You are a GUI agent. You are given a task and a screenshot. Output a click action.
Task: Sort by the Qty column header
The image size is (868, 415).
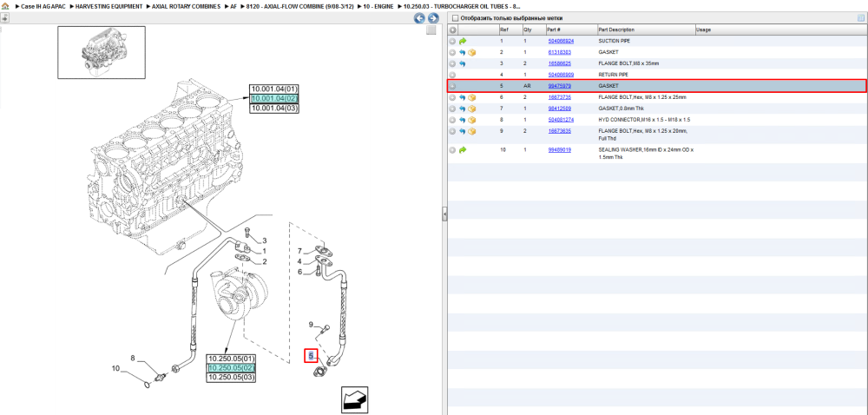click(x=527, y=30)
